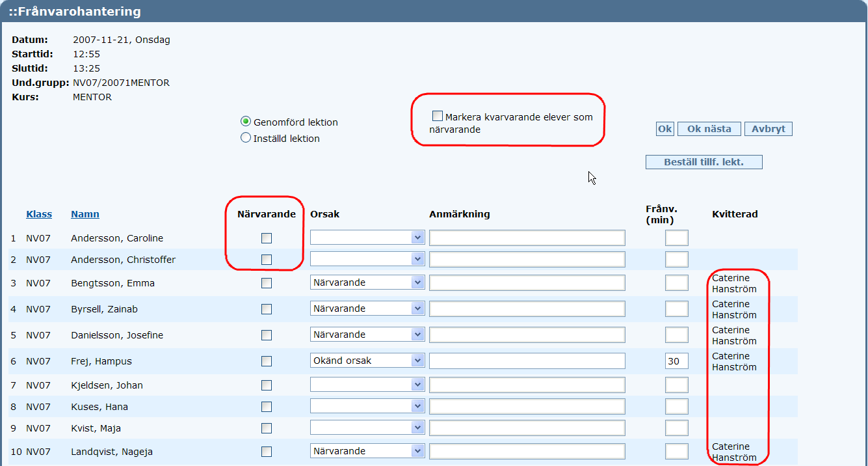Check Närvarande for Byrsell, Zainab
The width and height of the screenshot is (868, 466).
pos(267,309)
